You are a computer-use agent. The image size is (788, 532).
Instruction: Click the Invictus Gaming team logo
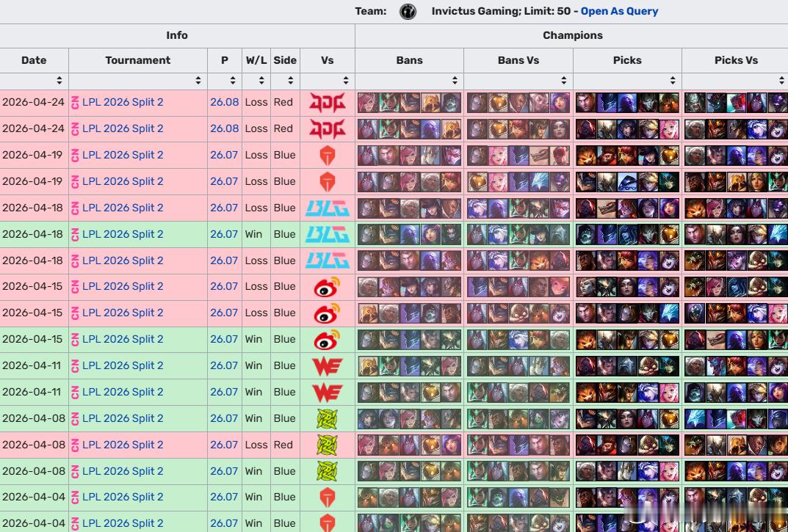[408, 11]
